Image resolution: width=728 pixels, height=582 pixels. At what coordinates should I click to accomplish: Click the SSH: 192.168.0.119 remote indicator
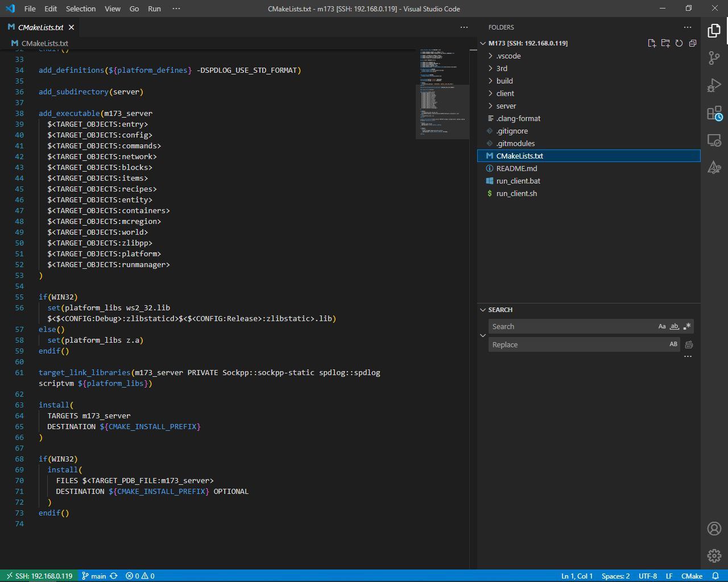pyautogui.click(x=38, y=576)
